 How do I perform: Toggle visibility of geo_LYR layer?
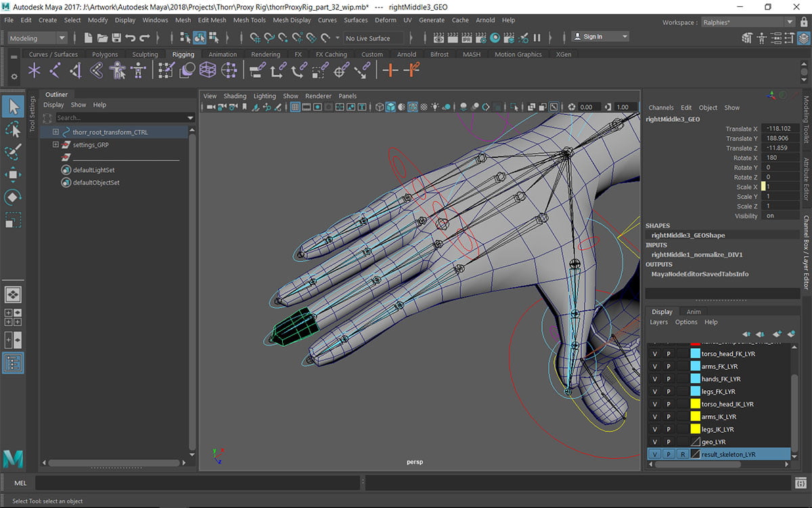654,442
